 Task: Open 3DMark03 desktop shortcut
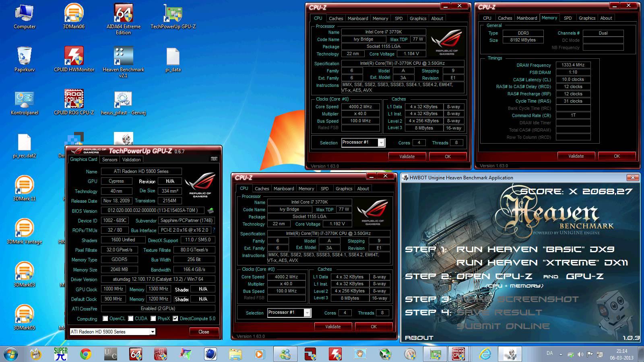pyautogui.click(x=24, y=274)
